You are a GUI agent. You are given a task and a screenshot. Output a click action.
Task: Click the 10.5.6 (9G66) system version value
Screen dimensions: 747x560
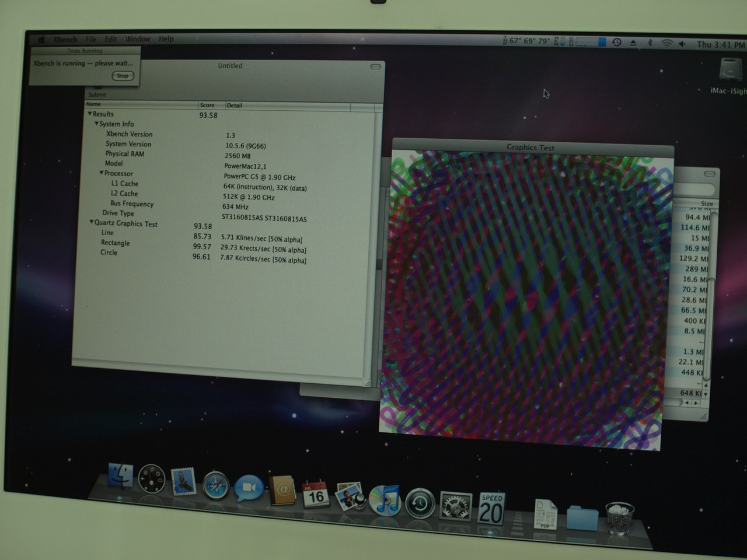point(246,146)
